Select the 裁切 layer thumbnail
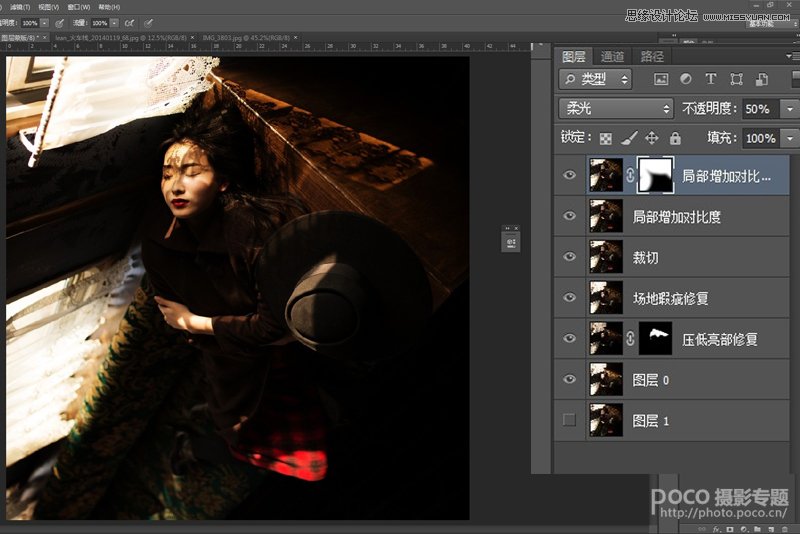 (606, 257)
